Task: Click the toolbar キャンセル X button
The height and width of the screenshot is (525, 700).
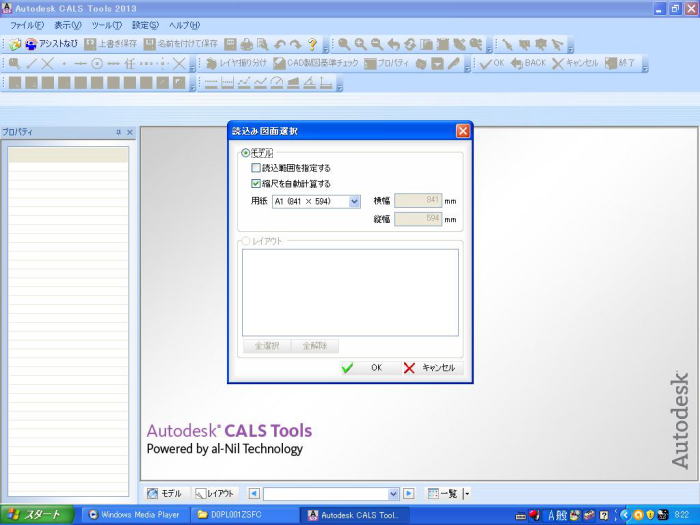Action: coord(575,63)
